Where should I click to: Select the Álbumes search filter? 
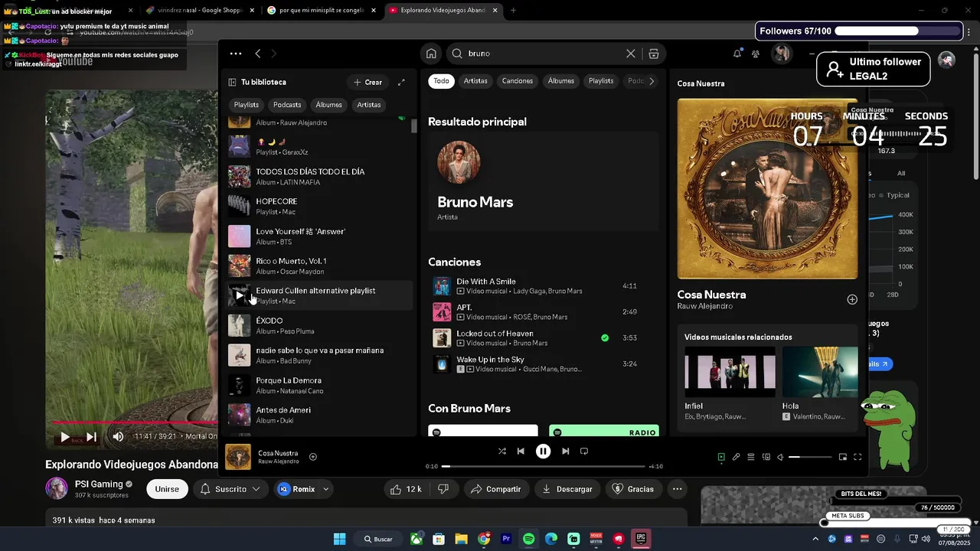coord(561,81)
